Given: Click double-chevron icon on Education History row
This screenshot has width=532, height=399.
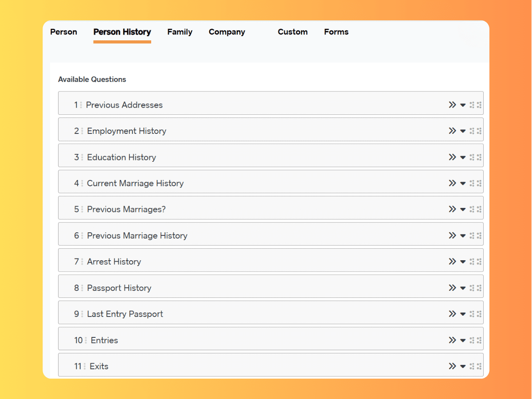Looking at the screenshot, I should pos(452,157).
